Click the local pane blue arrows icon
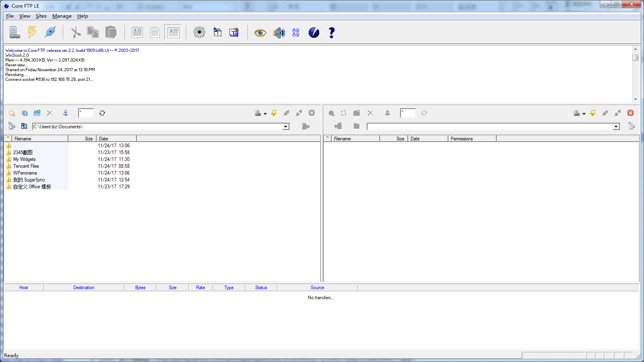This screenshot has width=644, height=362. click(x=66, y=113)
